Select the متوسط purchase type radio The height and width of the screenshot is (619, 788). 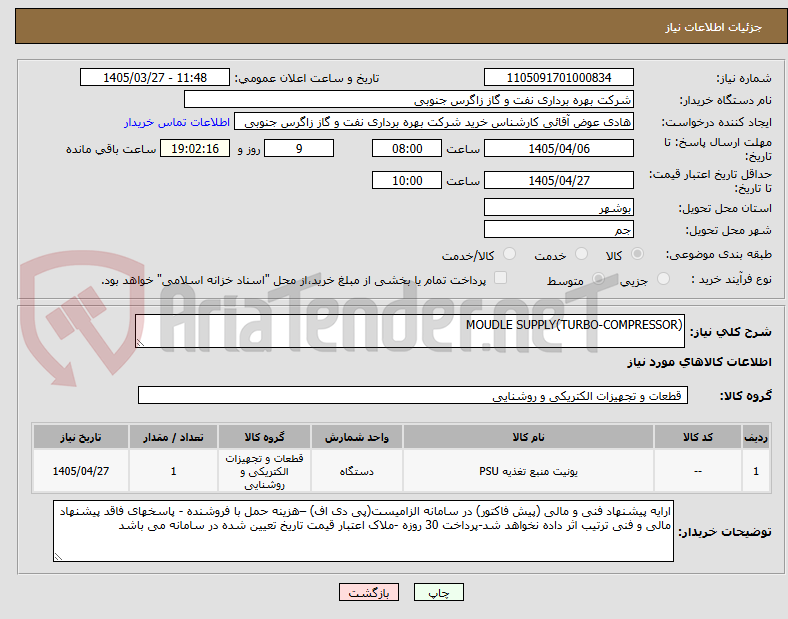pos(598,278)
